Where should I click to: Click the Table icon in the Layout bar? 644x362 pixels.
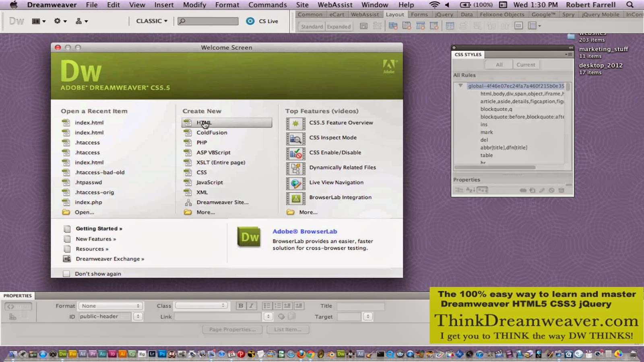coord(450,26)
